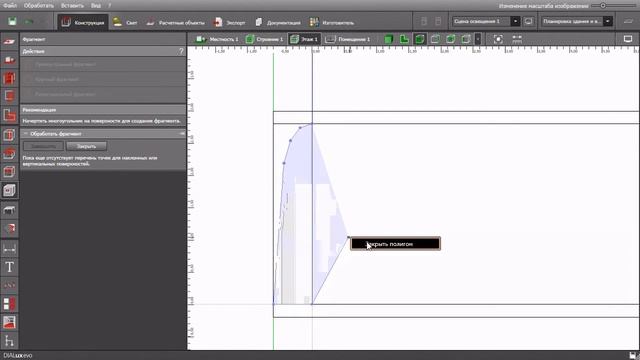Click the ? help icon in Действия header

click(181, 51)
